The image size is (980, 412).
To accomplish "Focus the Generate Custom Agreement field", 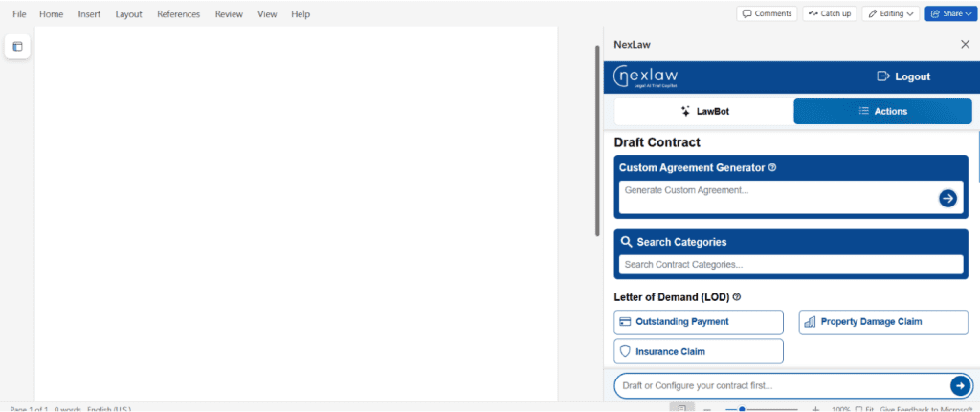I will (x=778, y=197).
